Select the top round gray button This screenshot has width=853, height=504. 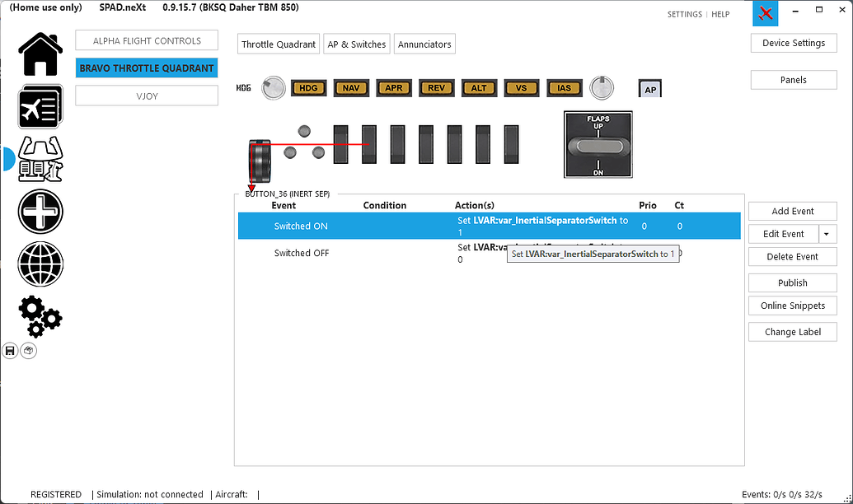click(304, 131)
